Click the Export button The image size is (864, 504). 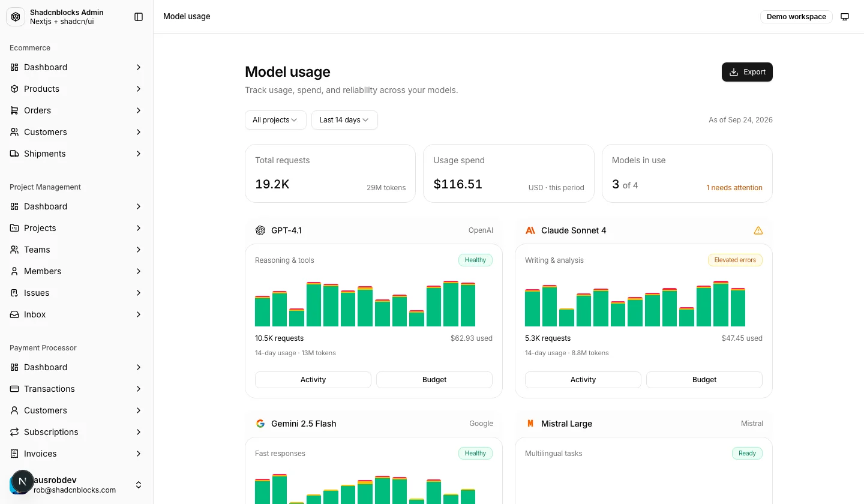click(747, 72)
